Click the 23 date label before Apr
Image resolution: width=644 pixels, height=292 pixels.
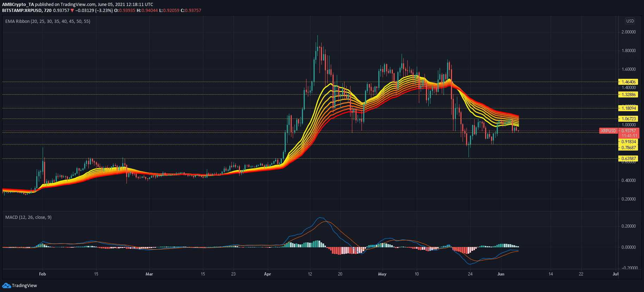(x=233, y=274)
